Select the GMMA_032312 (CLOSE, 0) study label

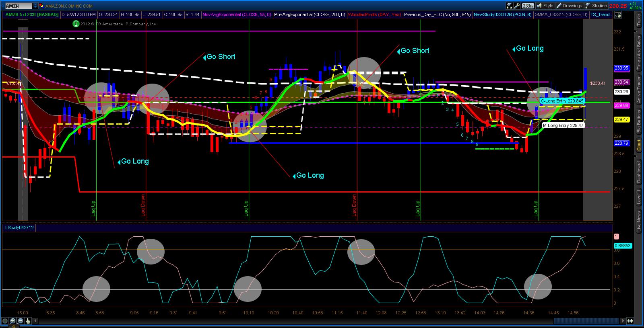(x=561, y=14)
